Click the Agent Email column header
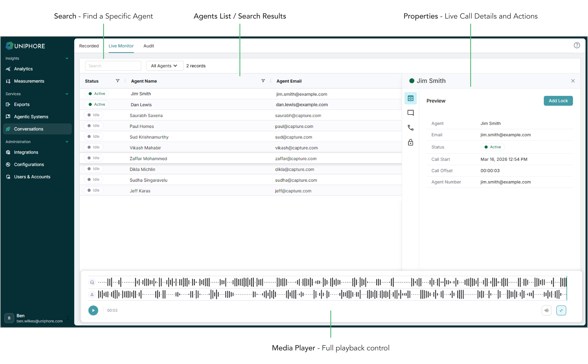 (289, 81)
